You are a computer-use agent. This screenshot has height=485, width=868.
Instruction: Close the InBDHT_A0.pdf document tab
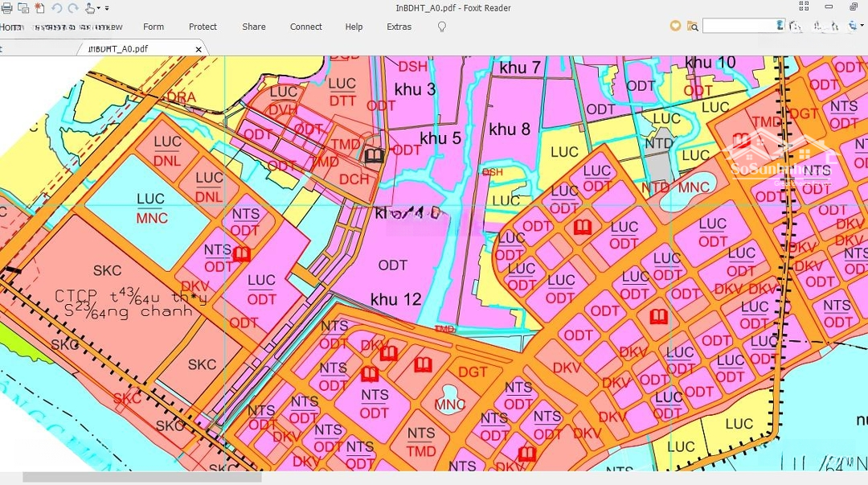coord(199,49)
